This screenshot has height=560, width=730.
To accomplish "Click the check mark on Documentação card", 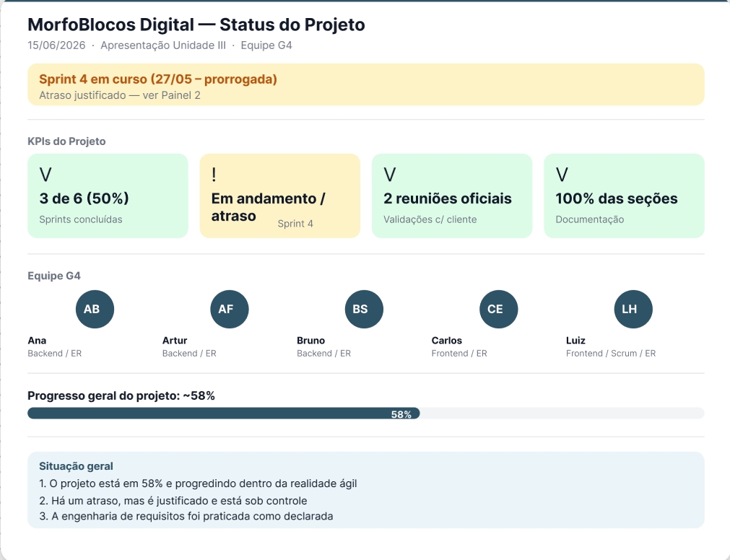I will point(562,175).
